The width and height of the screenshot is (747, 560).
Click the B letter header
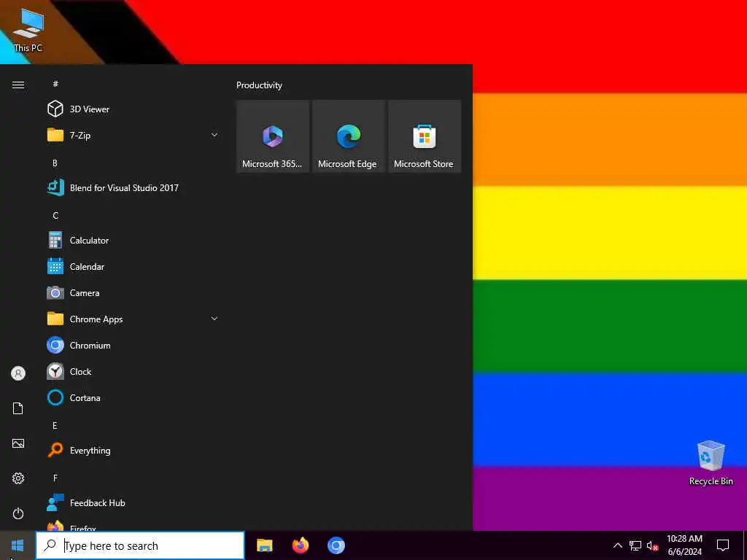tap(55, 163)
